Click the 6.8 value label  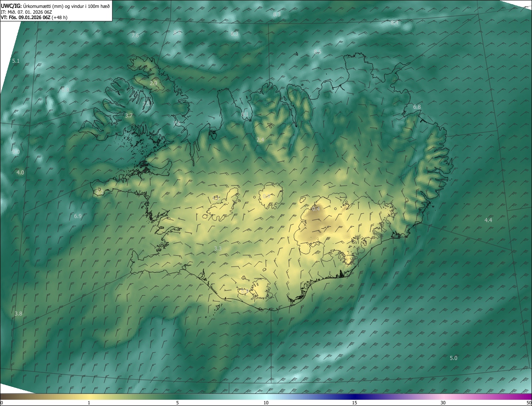[x=417, y=107]
